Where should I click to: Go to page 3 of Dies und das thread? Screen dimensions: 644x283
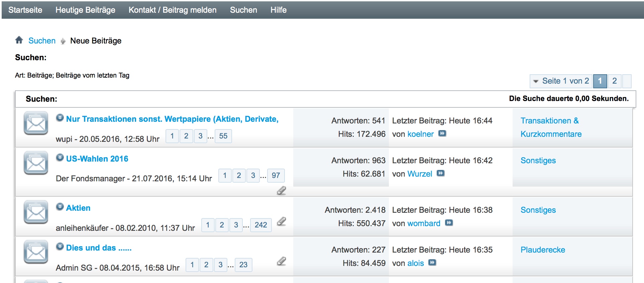(x=221, y=265)
